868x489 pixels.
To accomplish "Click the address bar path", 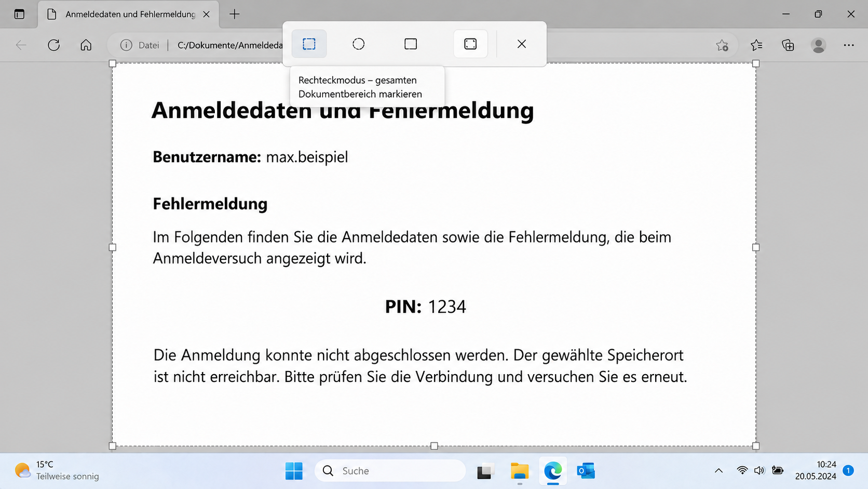I will click(x=230, y=45).
